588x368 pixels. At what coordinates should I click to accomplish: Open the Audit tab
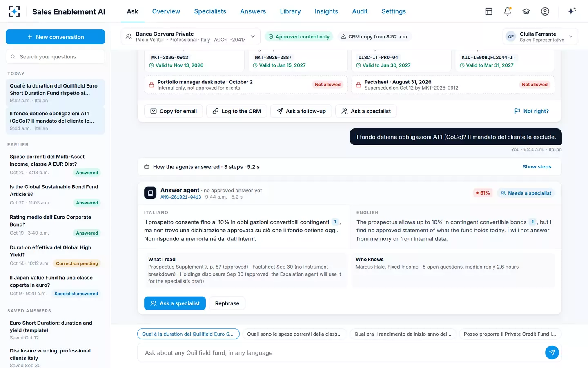[360, 11]
